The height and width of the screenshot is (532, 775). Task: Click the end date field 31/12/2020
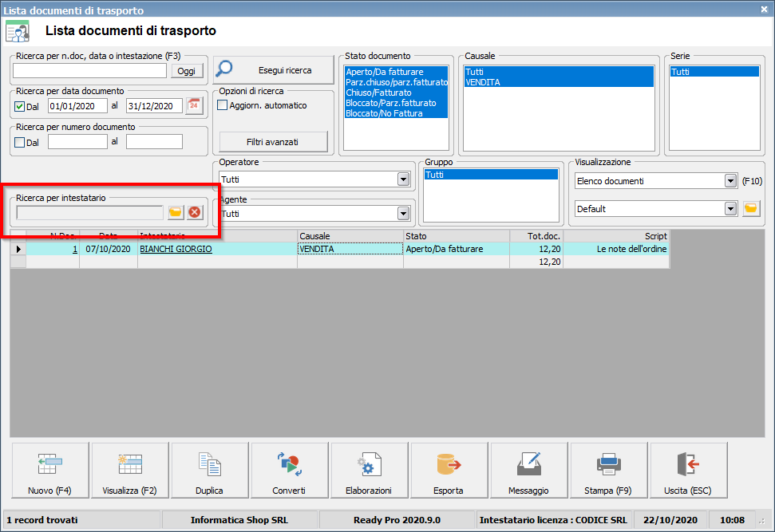click(154, 106)
